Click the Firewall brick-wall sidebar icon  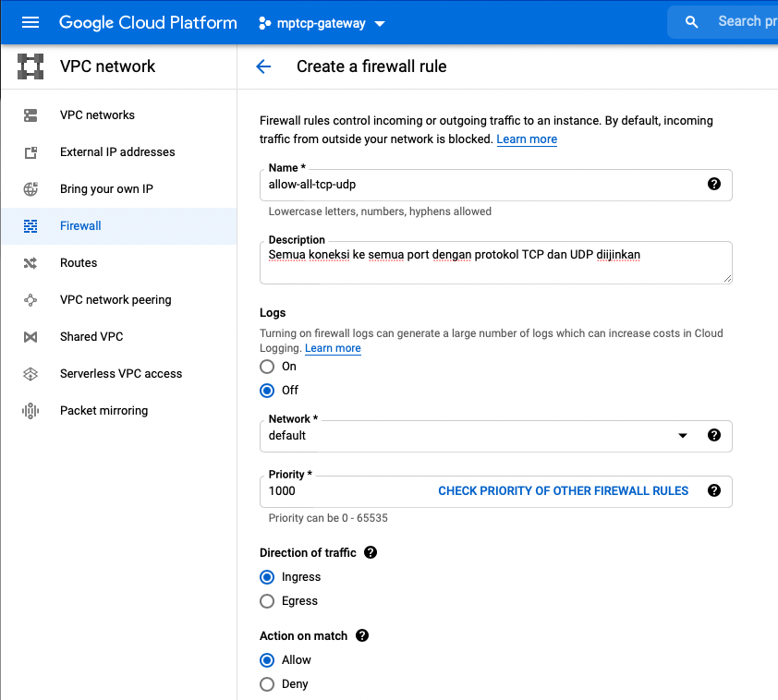(30, 226)
